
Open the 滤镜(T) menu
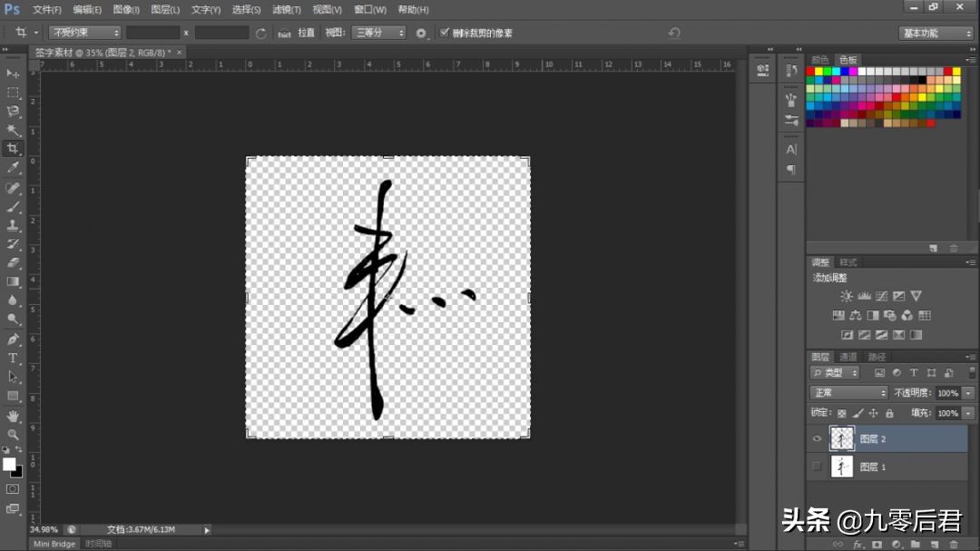click(286, 10)
